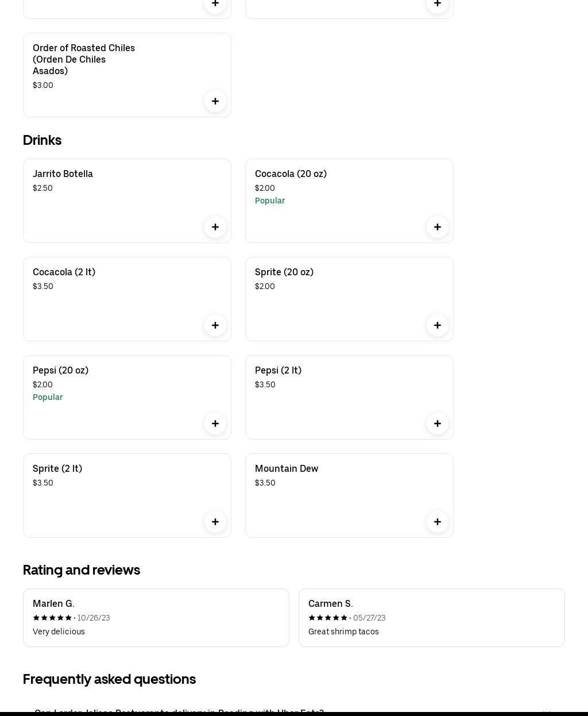Add Sprite (20 oz) to cart
Viewport: 588px width, 716px height.
[x=438, y=325]
